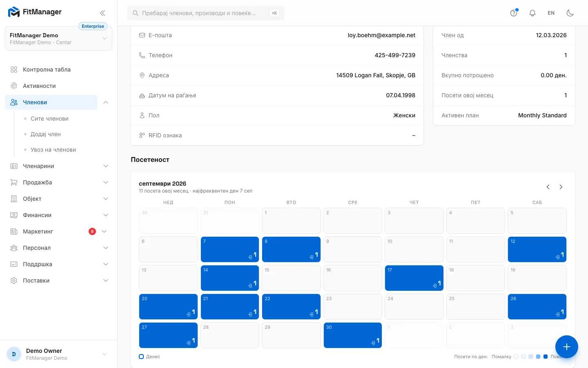Go to previous month in attendance calendar

(548, 187)
